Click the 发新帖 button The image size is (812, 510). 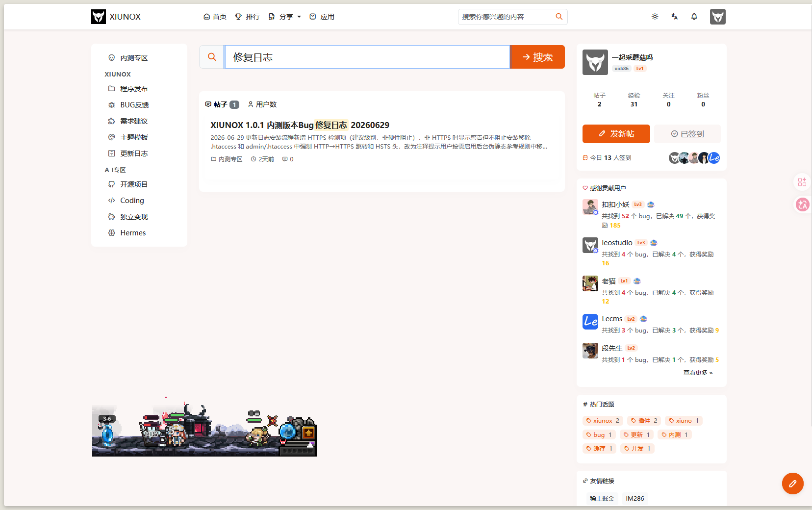(x=616, y=134)
